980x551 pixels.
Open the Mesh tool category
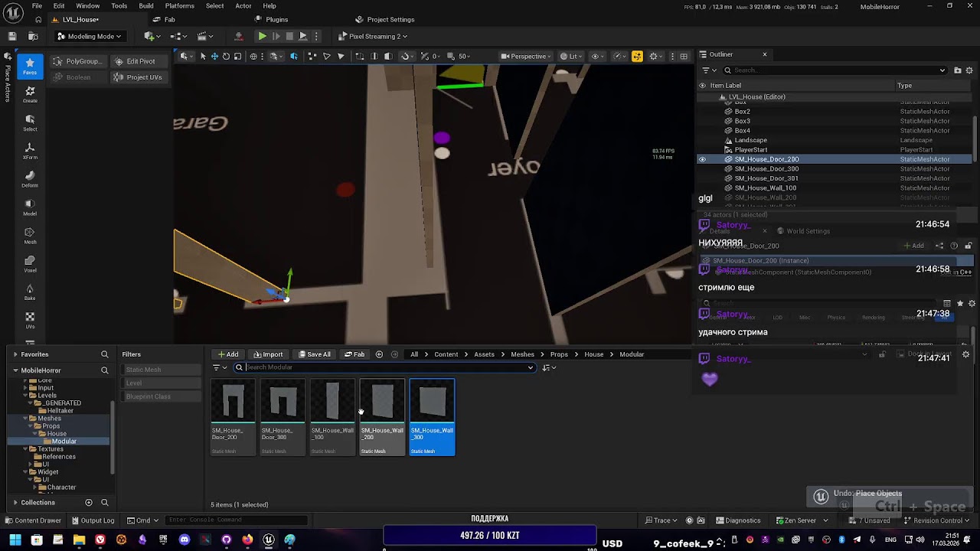[x=30, y=236]
